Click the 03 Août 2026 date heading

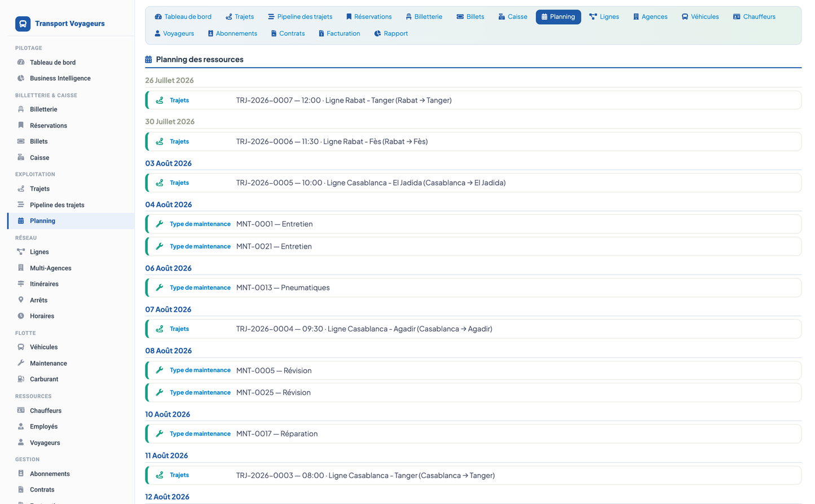point(169,163)
